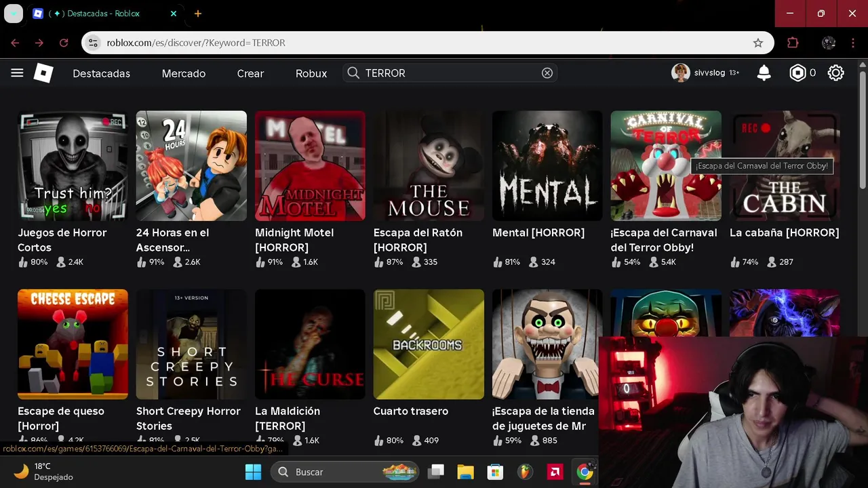Open the Roblox hamburger menu
Screen dimensions: 868x488
(x=17, y=73)
